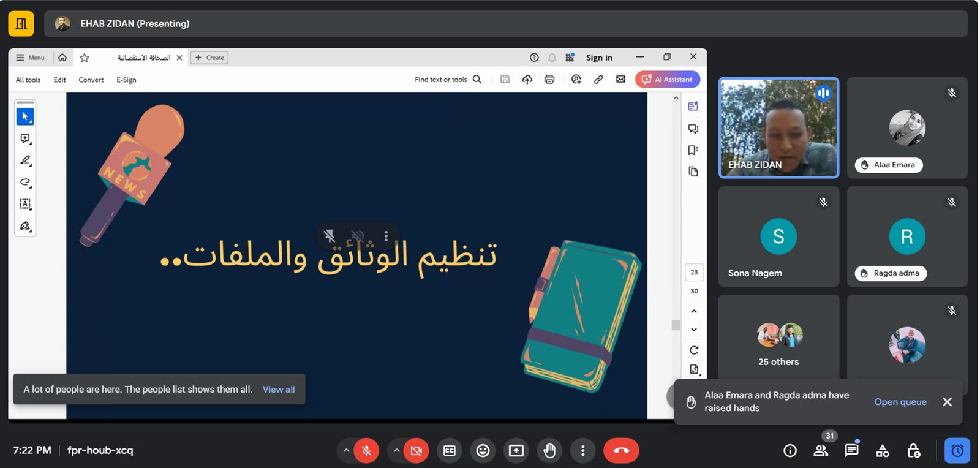Click the present screen button

tap(516, 451)
